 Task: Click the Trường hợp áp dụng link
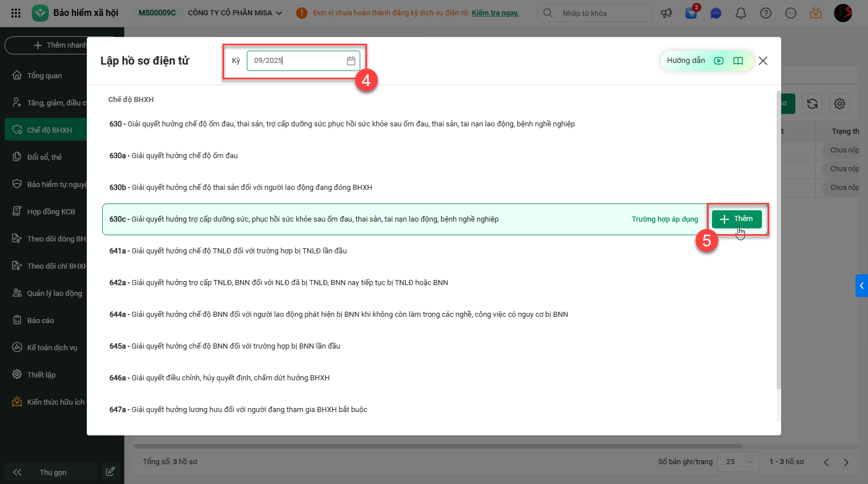coord(665,219)
